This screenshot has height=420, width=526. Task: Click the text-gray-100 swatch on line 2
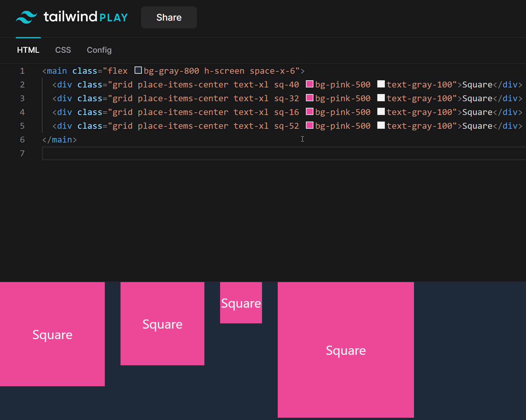(x=381, y=84)
